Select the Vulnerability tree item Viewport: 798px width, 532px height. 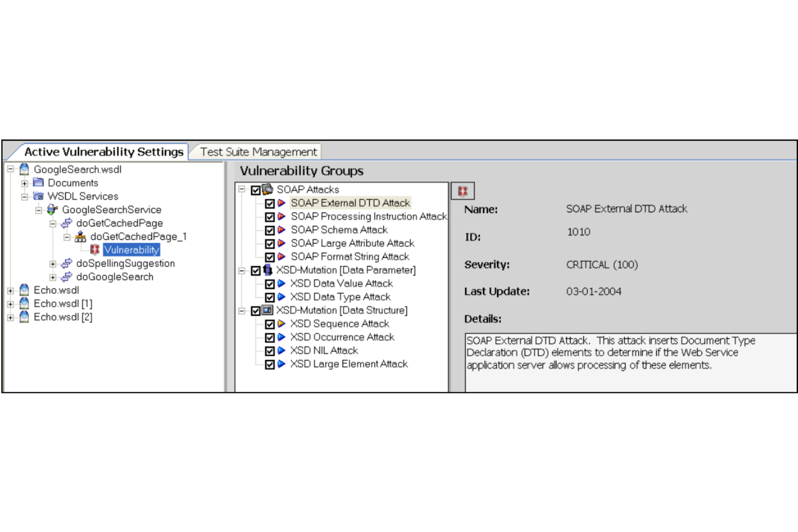pos(132,250)
